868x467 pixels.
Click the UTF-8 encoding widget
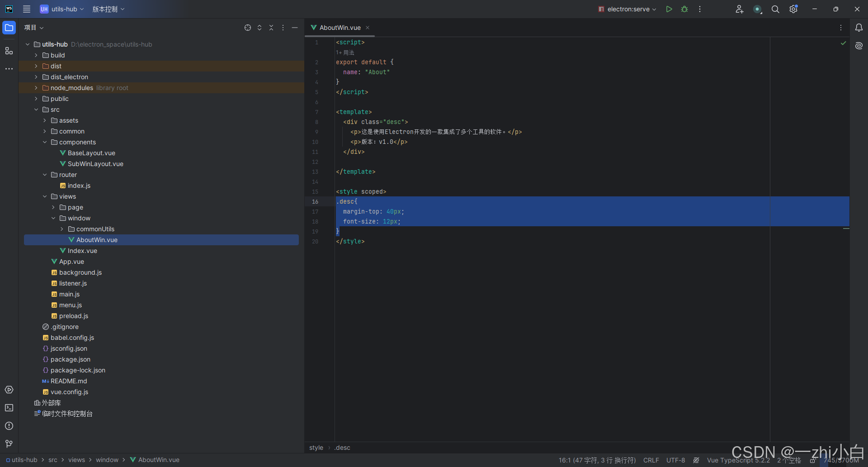(675, 460)
